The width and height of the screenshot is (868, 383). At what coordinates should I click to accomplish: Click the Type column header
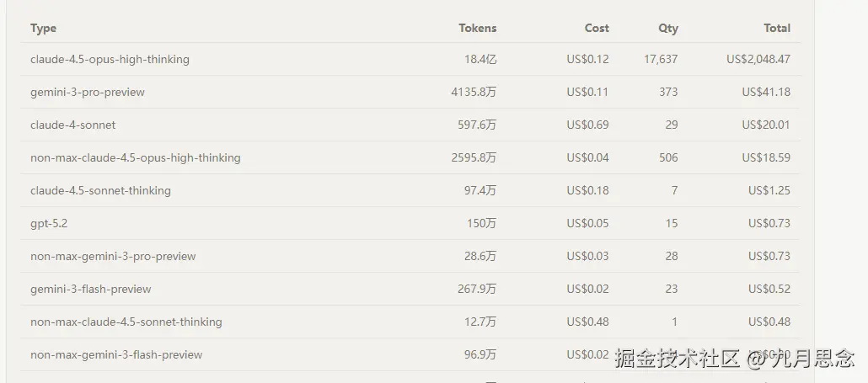(43, 28)
